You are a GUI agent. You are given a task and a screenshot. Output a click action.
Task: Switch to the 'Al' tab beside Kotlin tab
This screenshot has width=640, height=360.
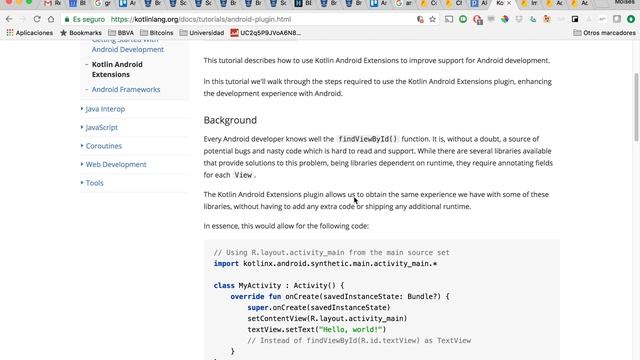click(479, 3)
